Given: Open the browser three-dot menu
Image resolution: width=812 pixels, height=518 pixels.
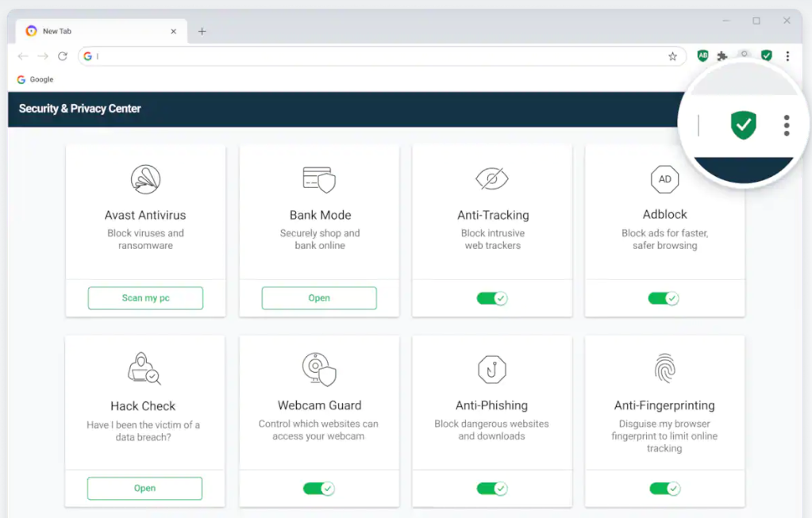Looking at the screenshot, I should (787, 56).
